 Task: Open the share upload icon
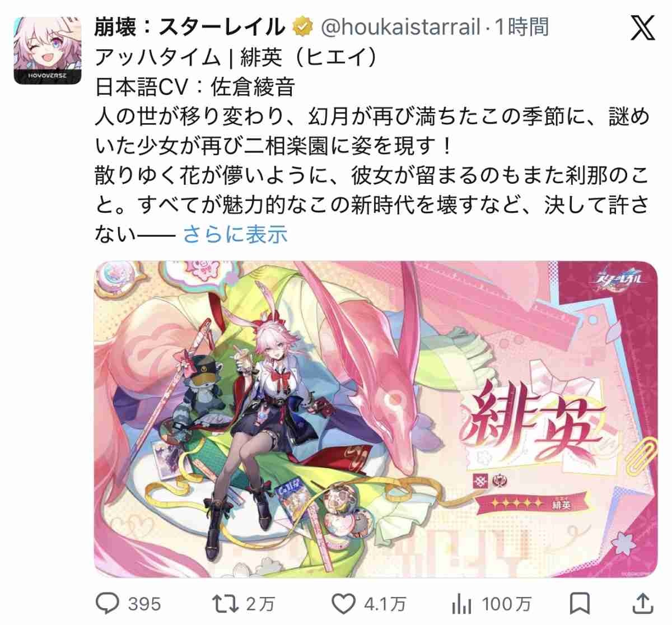point(643,603)
